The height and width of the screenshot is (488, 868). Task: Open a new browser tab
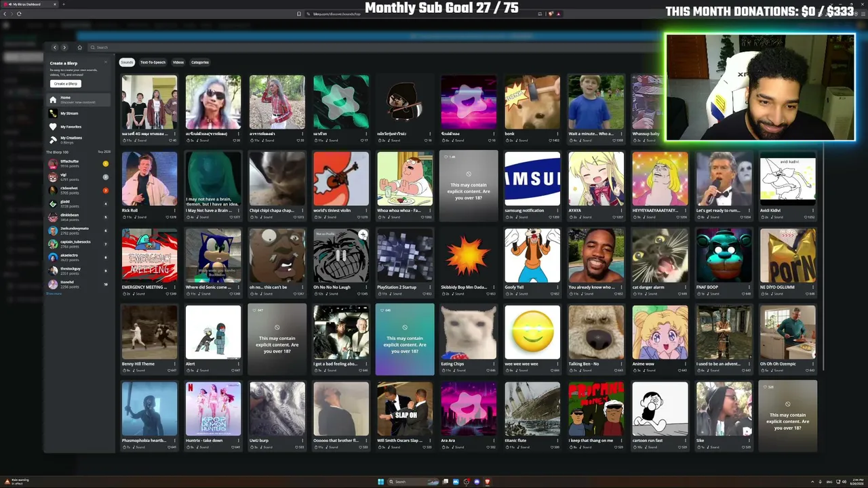click(64, 4)
